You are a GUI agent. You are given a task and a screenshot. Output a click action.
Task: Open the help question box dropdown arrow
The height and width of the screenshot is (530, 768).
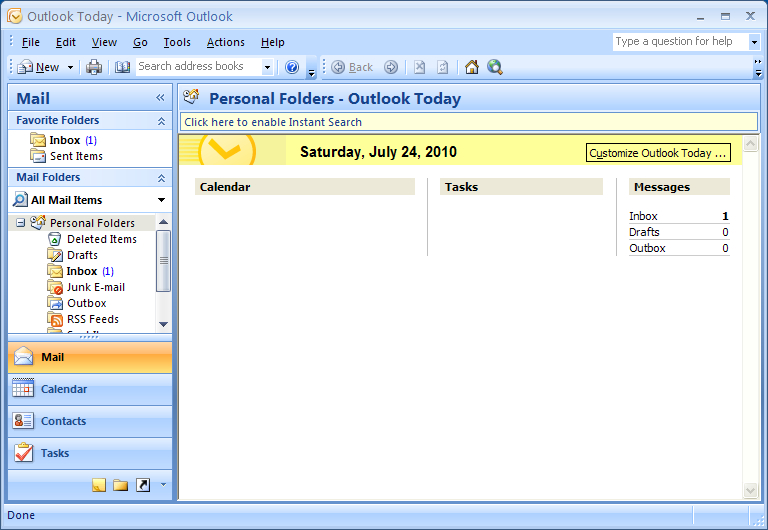(754, 42)
